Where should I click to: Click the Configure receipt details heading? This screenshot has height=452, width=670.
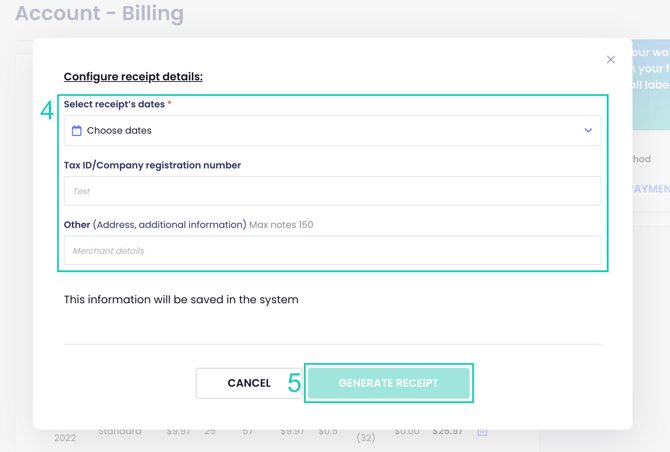(x=133, y=77)
